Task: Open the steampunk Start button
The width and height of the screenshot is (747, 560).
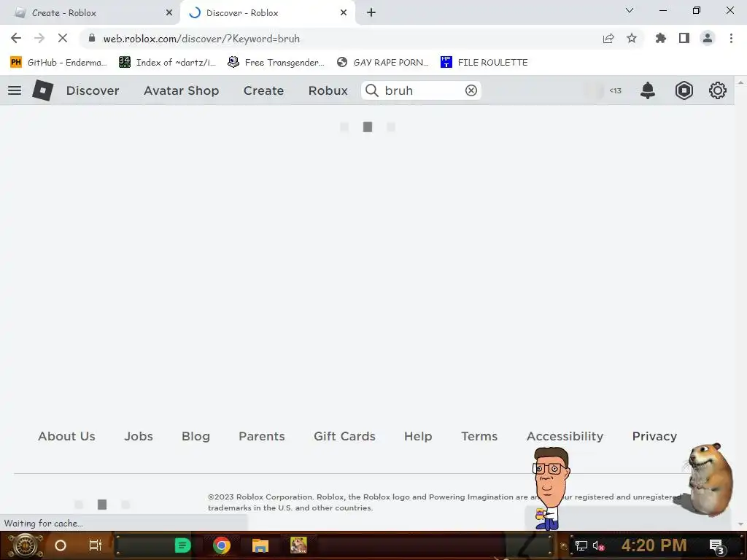Action: click(x=26, y=545)
